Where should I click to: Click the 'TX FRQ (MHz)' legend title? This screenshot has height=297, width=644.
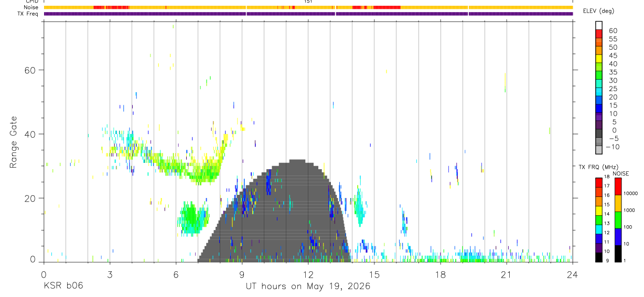[x=598, y=167]
